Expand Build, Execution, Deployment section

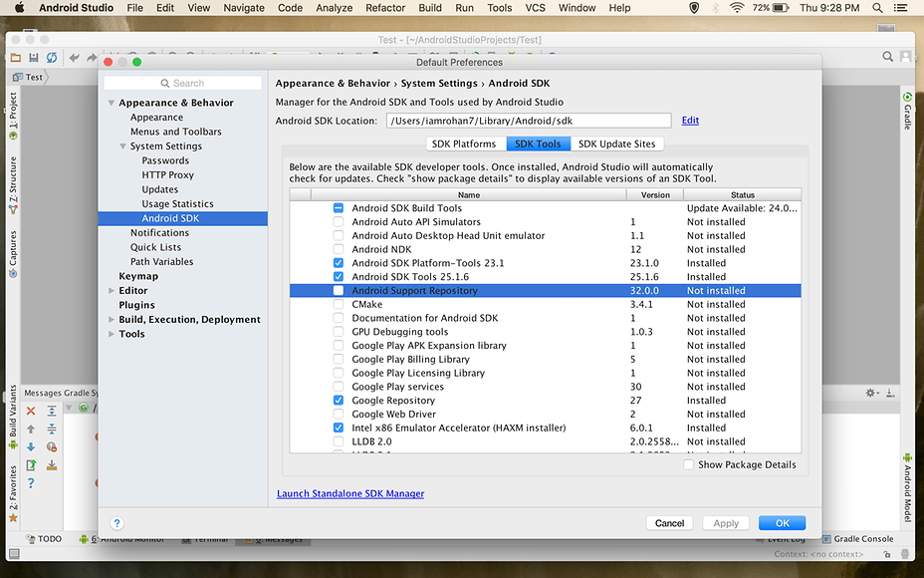[112, 319]
